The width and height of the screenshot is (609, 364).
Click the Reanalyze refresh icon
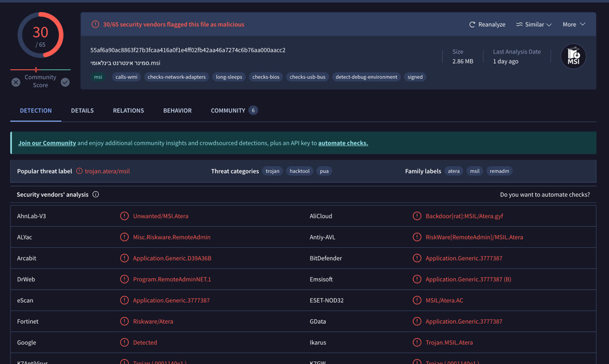coord(472,24)
